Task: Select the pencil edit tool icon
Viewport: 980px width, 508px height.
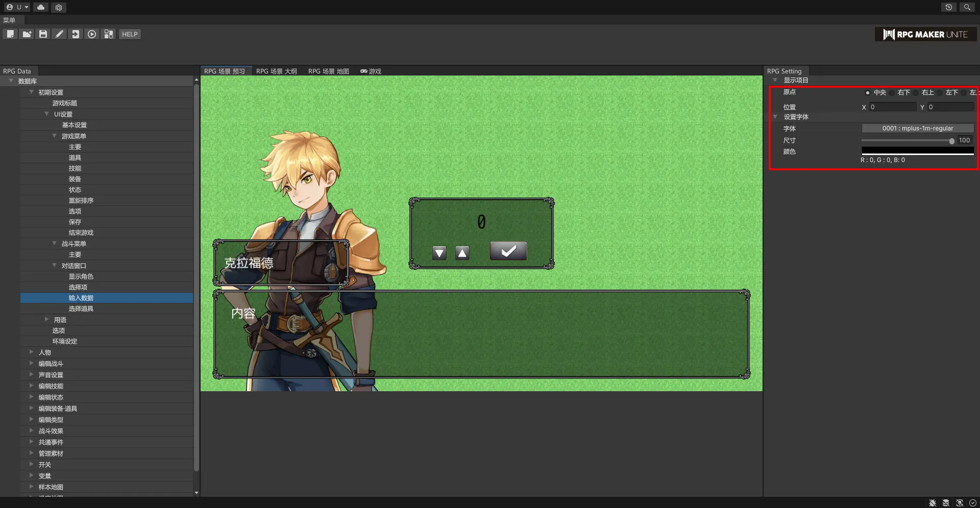Action: [x=59, y=34]
